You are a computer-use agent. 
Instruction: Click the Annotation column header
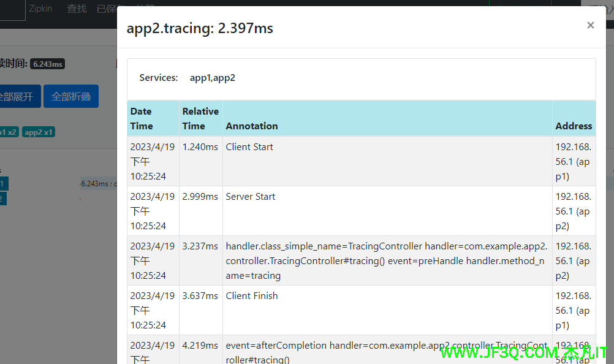click(x=252, y=126)
